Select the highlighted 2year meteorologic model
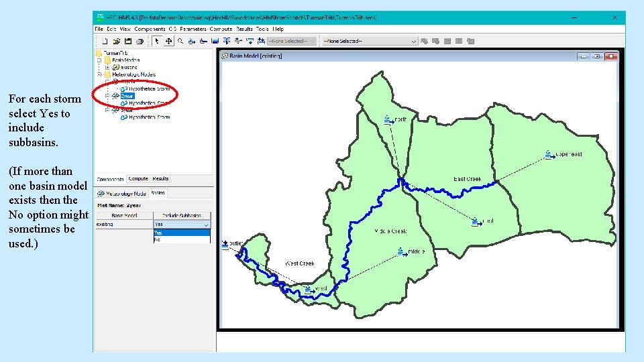The height and width of the screenshot is (362, 644). click(127, 96)
